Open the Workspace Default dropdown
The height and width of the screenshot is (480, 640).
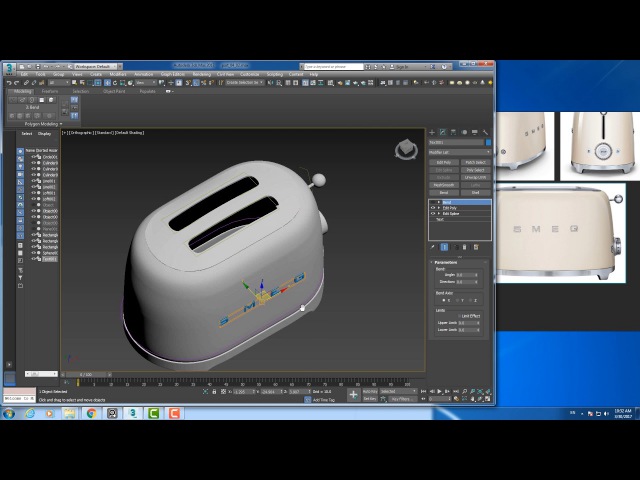tap(95, 66)
